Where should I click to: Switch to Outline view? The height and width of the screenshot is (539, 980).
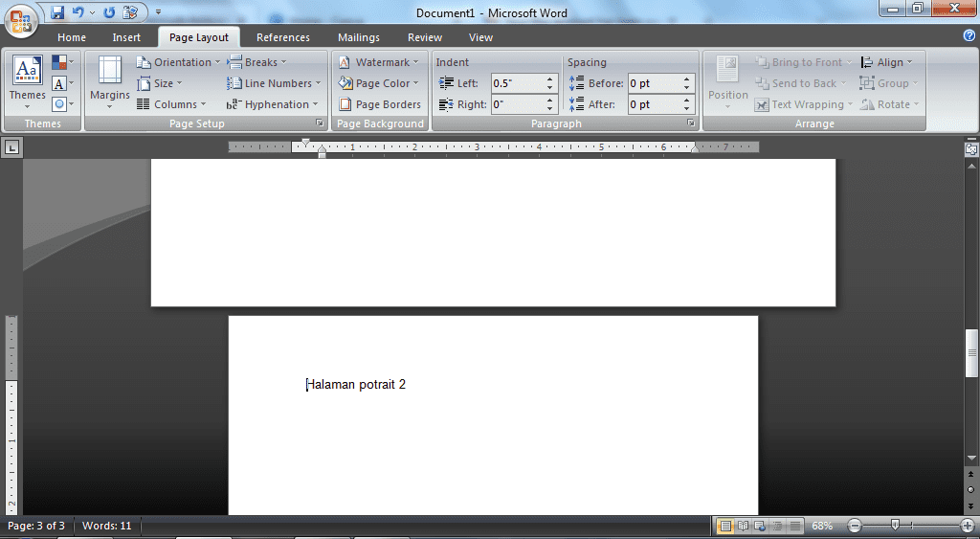(x=777, y=526)
